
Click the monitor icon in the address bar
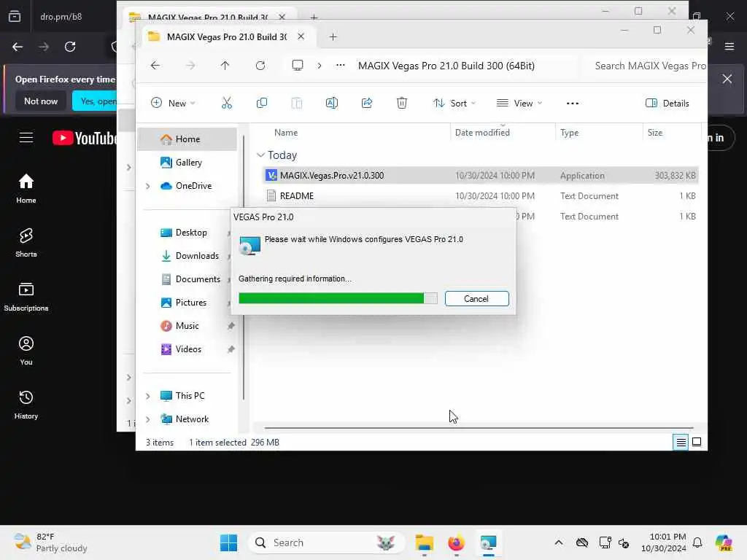click(x=298, y=65)
